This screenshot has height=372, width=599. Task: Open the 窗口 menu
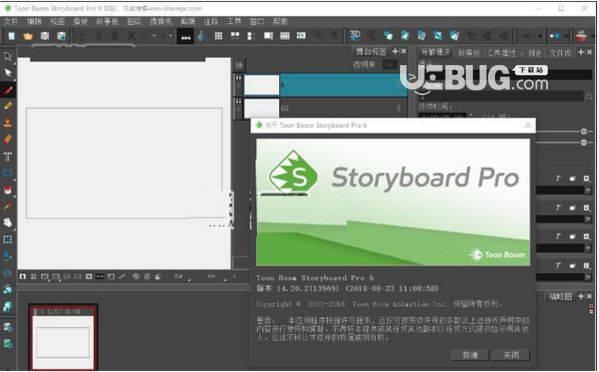(257, 21)
